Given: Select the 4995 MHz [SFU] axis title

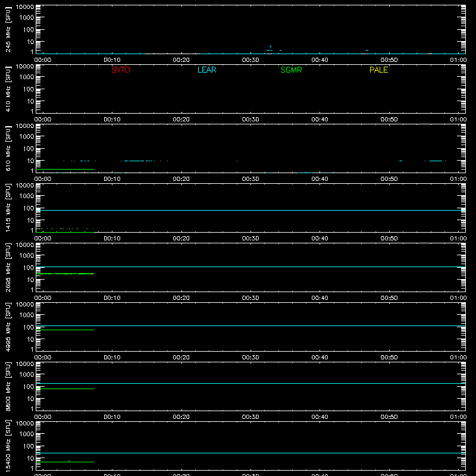Looking at the screenshot, I should tap(8, 327).
